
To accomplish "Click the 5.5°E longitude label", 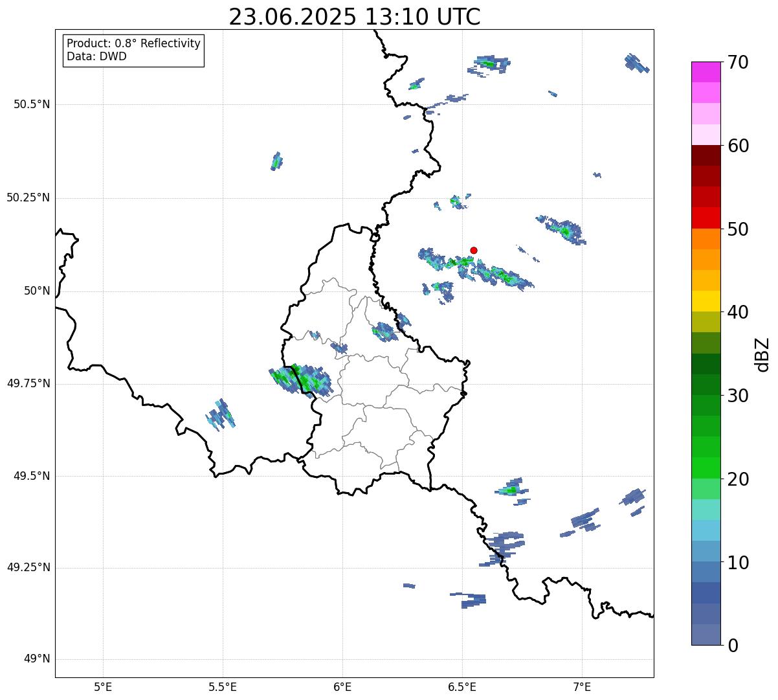I will coord(223,686).
